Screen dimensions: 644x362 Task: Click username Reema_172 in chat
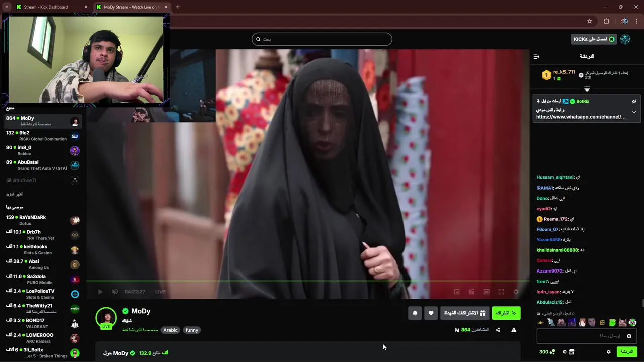pyautogui.click(x=555, y=219)
